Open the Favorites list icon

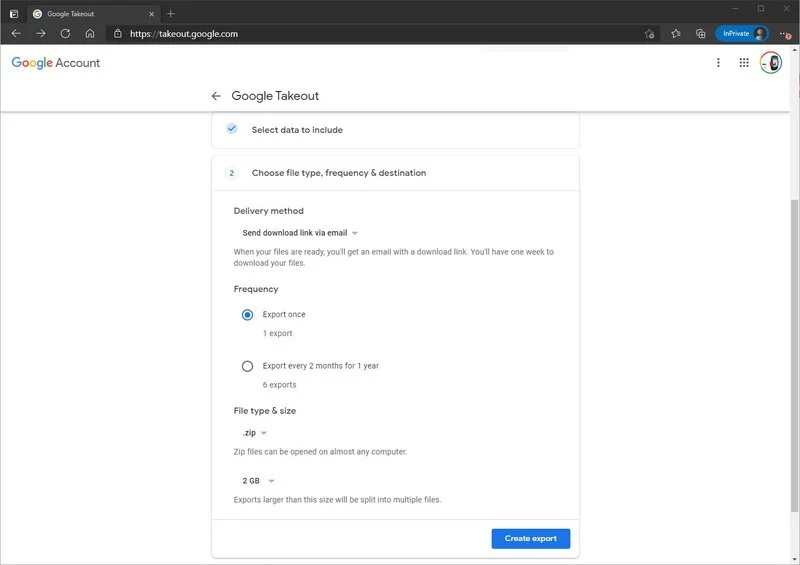[676, 34]
